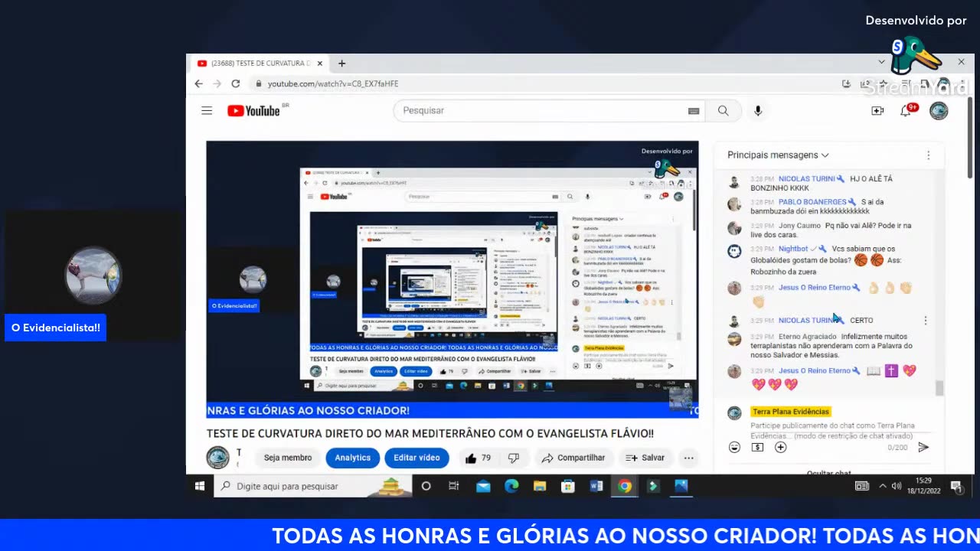
Task: Start voice search with the microphone
Action: click(x=758, y=111)
